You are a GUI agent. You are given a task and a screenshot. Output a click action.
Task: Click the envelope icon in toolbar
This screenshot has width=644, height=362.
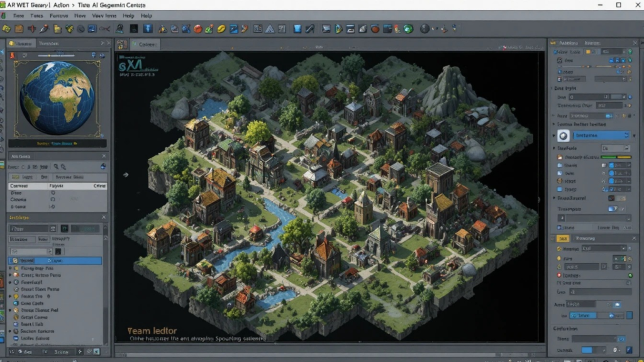[326, 29]
